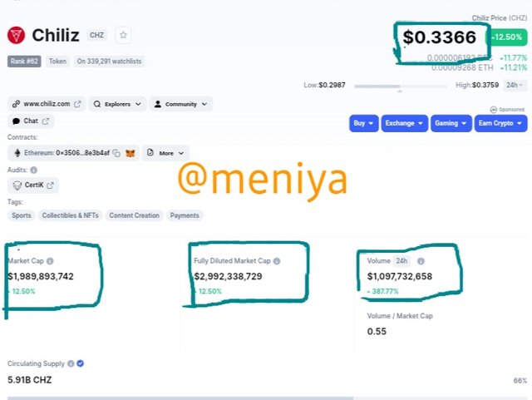The image size is (532, 400).
Task: Change the 24h price range selector
Action: click(515, 85)
